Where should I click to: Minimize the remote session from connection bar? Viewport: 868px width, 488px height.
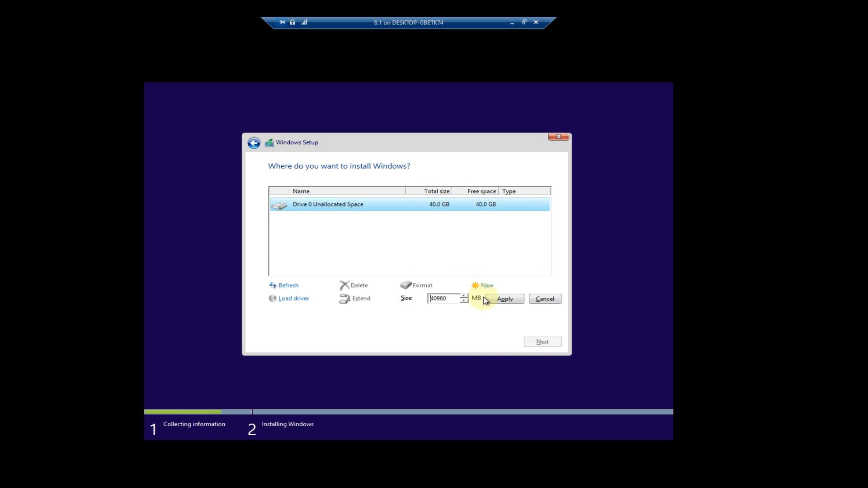512,23
